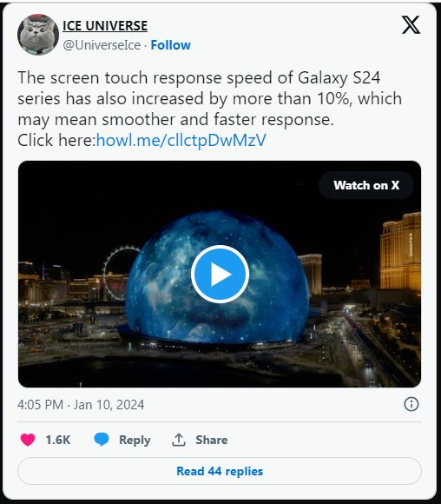Follow the @UniverseIce account
The height and width of the screenshot is (504, 441).
tap(170, 45)
